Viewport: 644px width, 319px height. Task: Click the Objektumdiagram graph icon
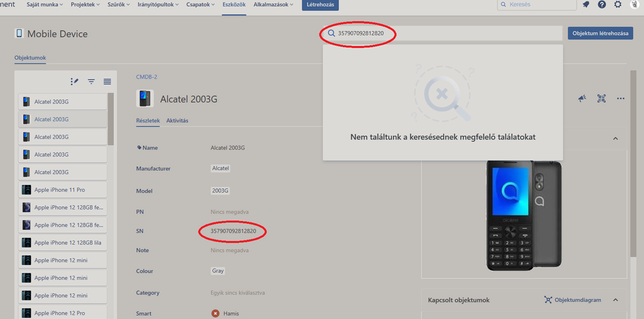point(548,300)
